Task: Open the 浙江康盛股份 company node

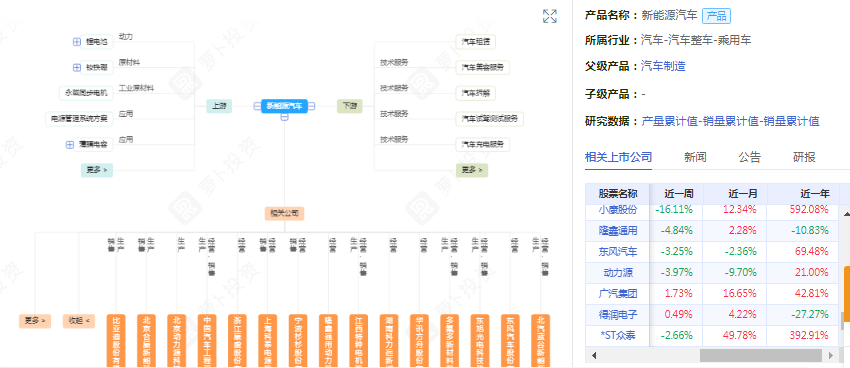Action: pyautogui.click(x=237, y=341)
